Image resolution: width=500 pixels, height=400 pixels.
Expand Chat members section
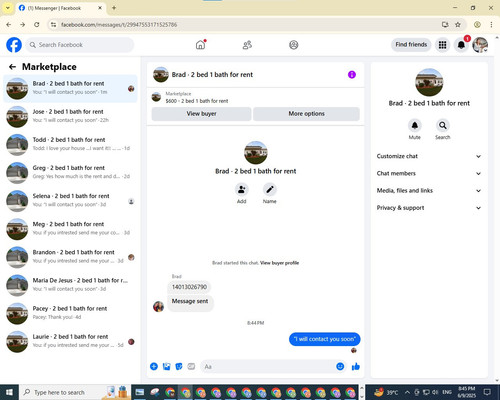point(429,173)
